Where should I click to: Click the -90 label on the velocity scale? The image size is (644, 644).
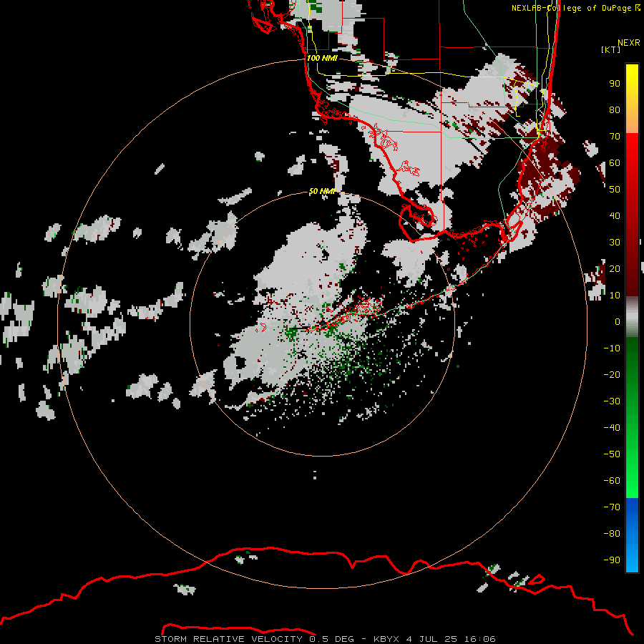(612, 560)
